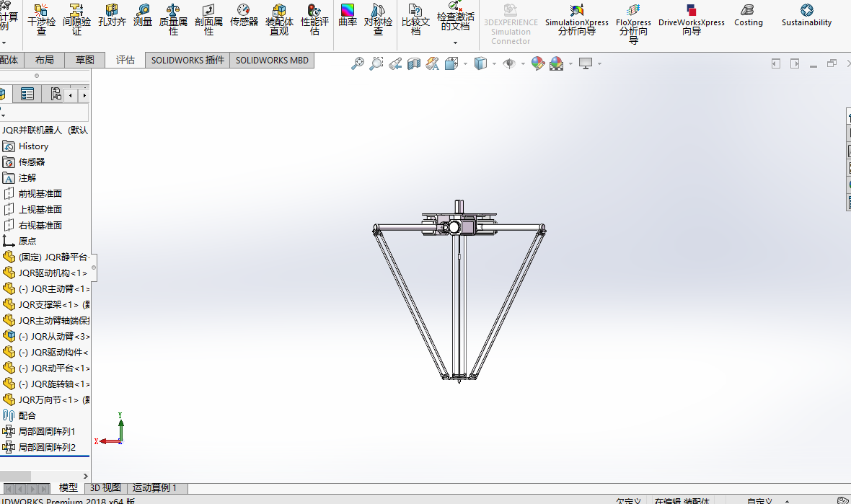
Task: Launch FloXpress analysis wizard
Action: point(633,23)
